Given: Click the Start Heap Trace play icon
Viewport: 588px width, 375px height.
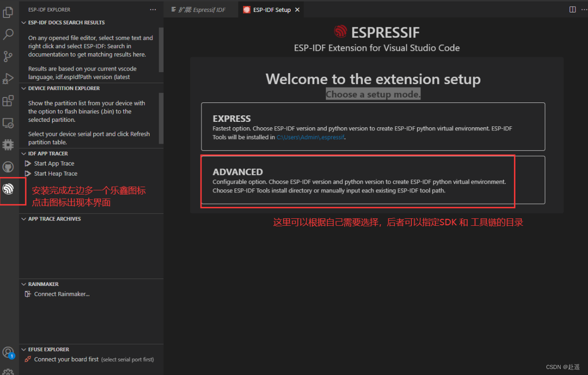Looking at the screenshot, I should tap(28, 174).
